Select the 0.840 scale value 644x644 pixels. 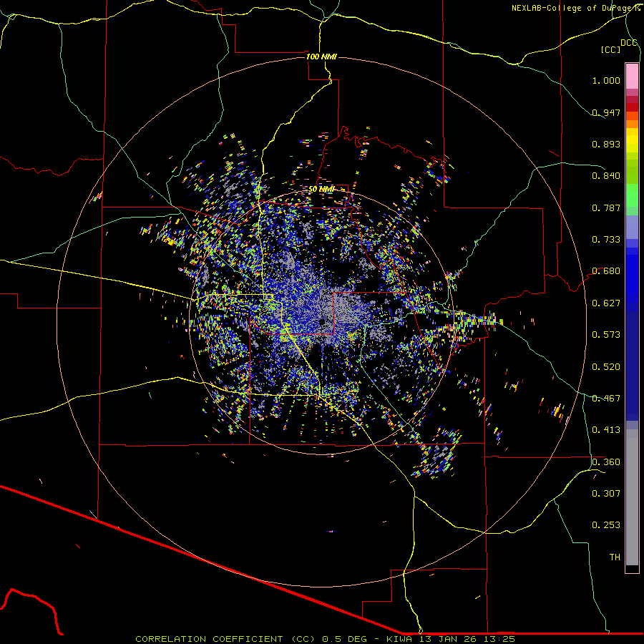(x=606, y=176)
